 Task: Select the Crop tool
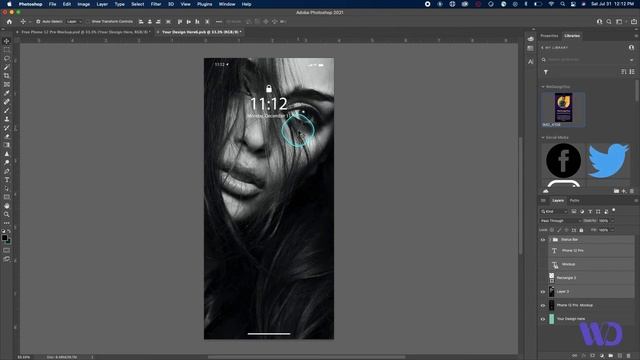(x=7, y=76)
